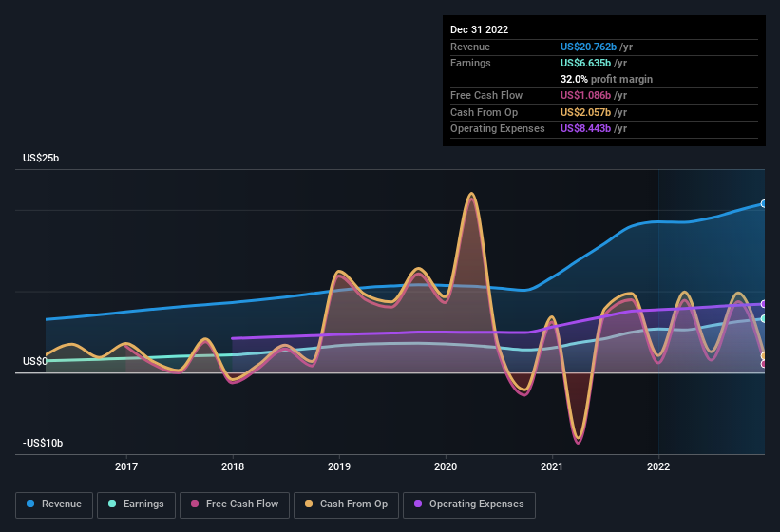Toggle the Operating Expenses legend button
This screenshot has height=532, width=780.
pyautogui.click(x=469, y=505)
